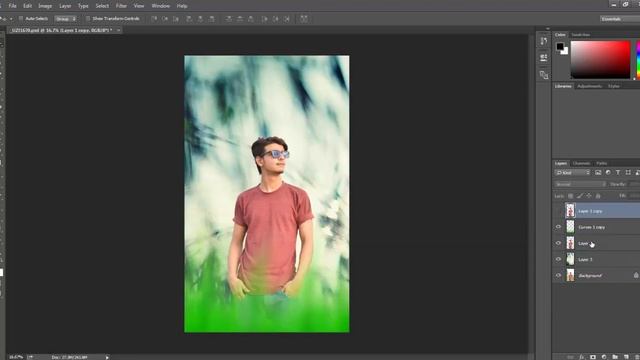Click the layer Opacity value field

634,184
